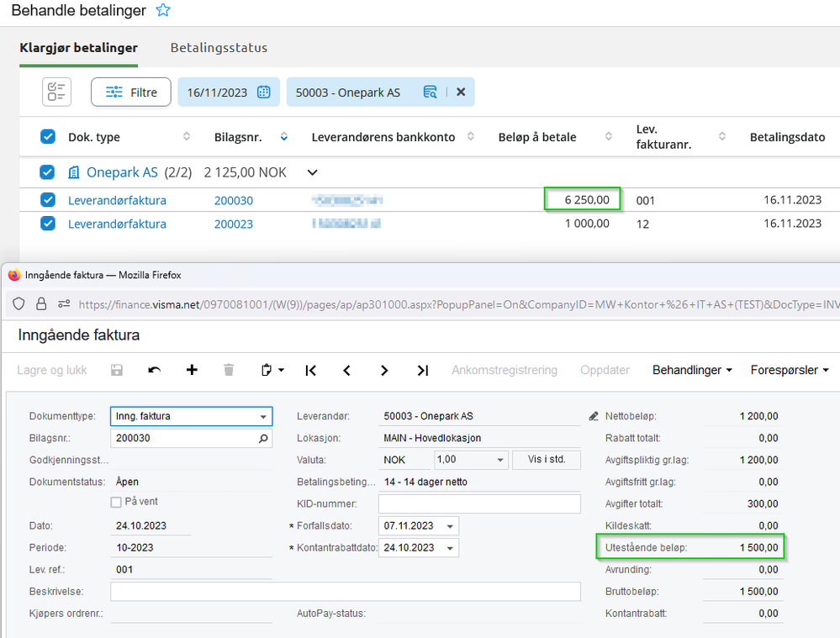Clear the 50003 - Onepark AS filter
The image size is (840, 638).
click(x=461, y=92)
